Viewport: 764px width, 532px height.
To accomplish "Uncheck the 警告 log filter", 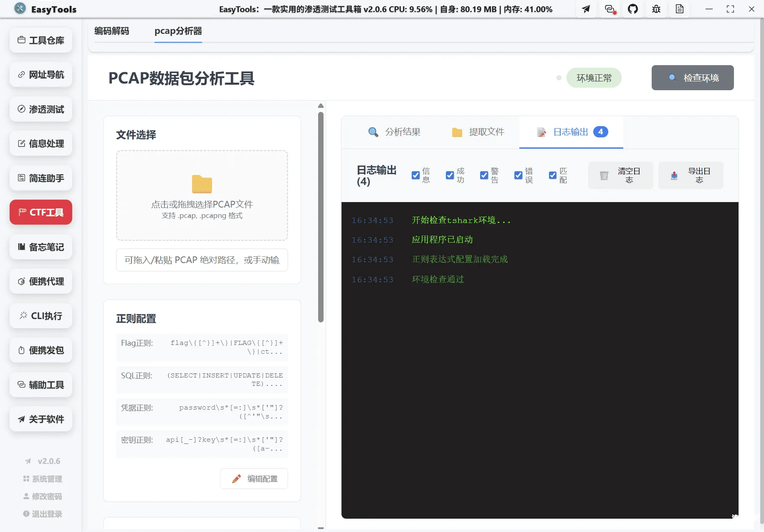I will coord(484,175).
